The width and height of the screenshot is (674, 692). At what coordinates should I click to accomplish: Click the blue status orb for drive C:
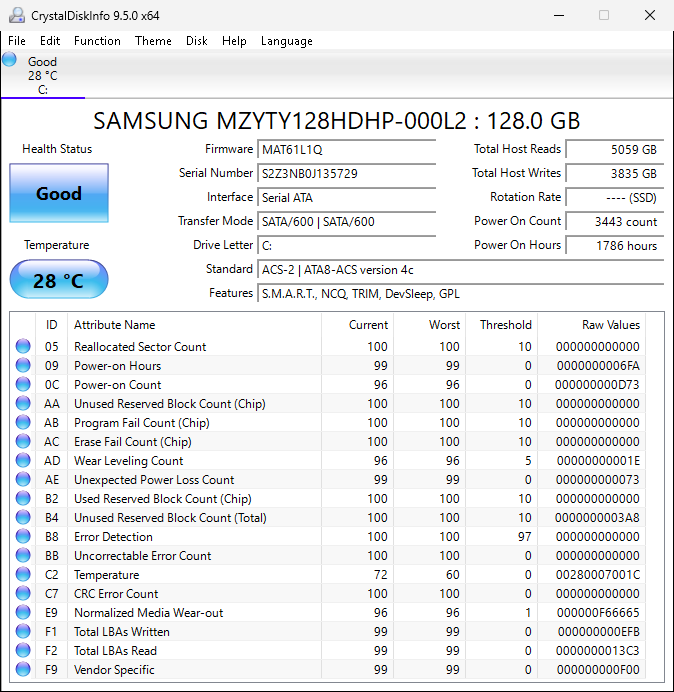tap(9, 60)
